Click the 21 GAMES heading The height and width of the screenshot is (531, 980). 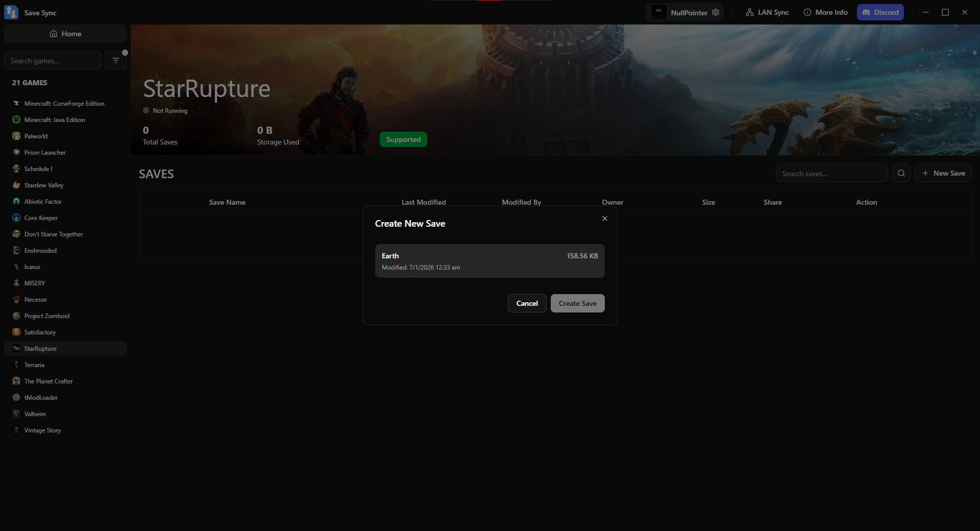tap(30, 83)
